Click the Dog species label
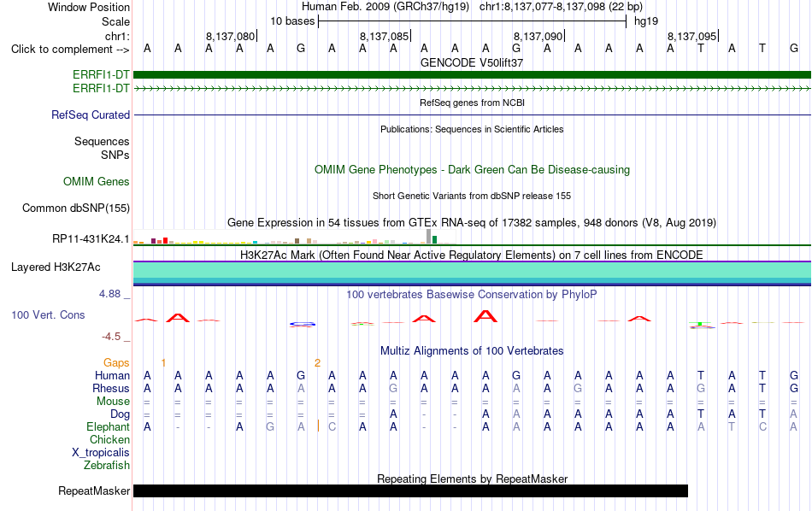 point(120,414)
